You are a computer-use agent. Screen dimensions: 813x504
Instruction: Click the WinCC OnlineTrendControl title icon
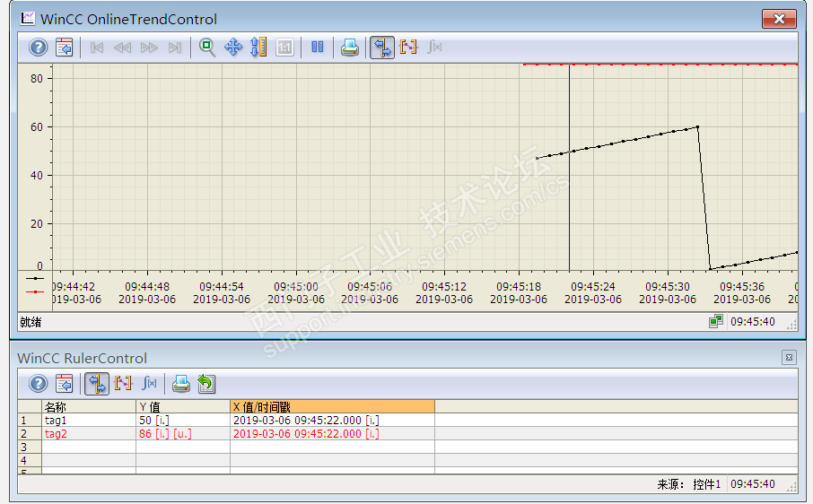tap(27, 19)
